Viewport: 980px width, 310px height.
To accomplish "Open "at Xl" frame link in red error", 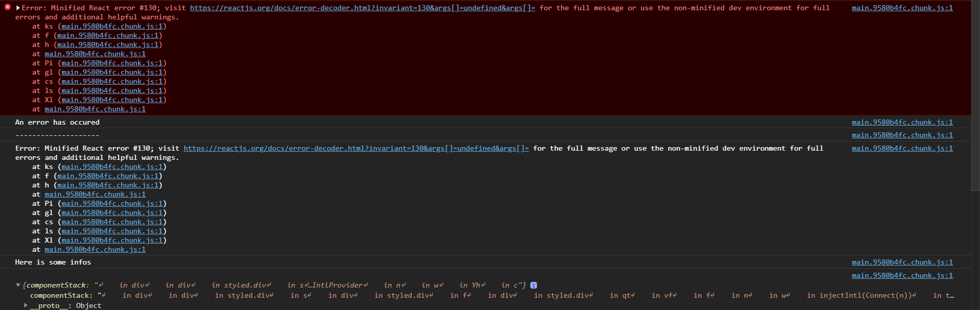I will [112, 100].
